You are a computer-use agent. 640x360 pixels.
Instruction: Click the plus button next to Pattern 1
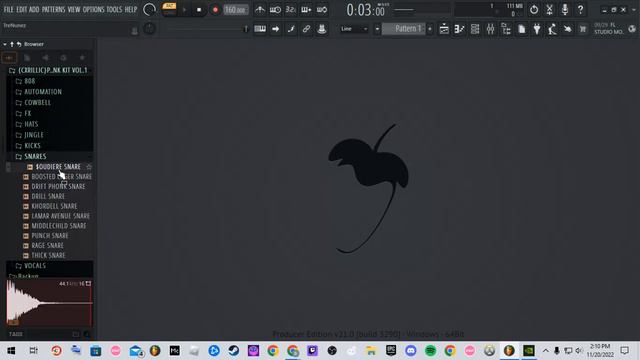click(x=430, y=29)
